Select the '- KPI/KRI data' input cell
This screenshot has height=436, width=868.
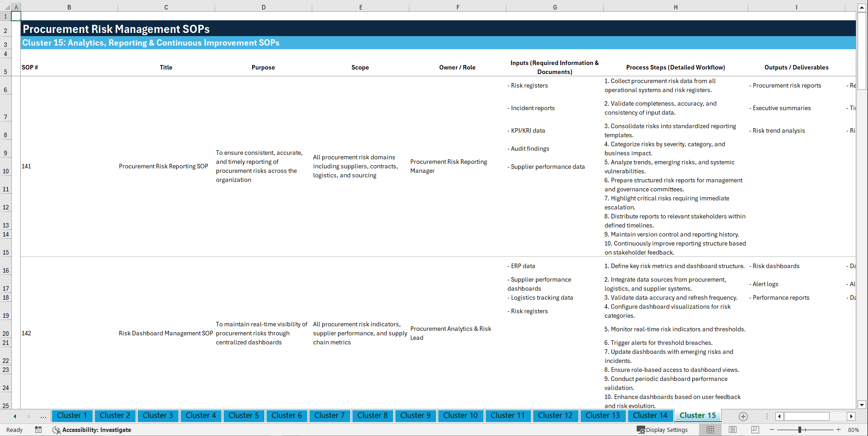[x=555, y=130]
